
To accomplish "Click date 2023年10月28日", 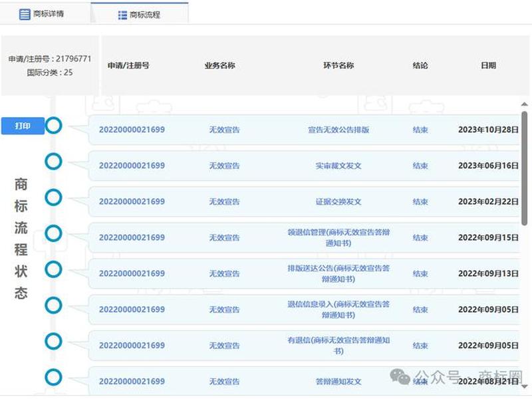I will [x=488, y=130].
